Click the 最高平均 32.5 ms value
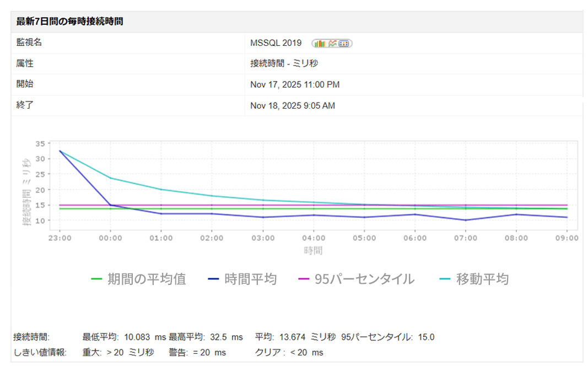This screenshot has width=588, height=377. coord(206,337)
